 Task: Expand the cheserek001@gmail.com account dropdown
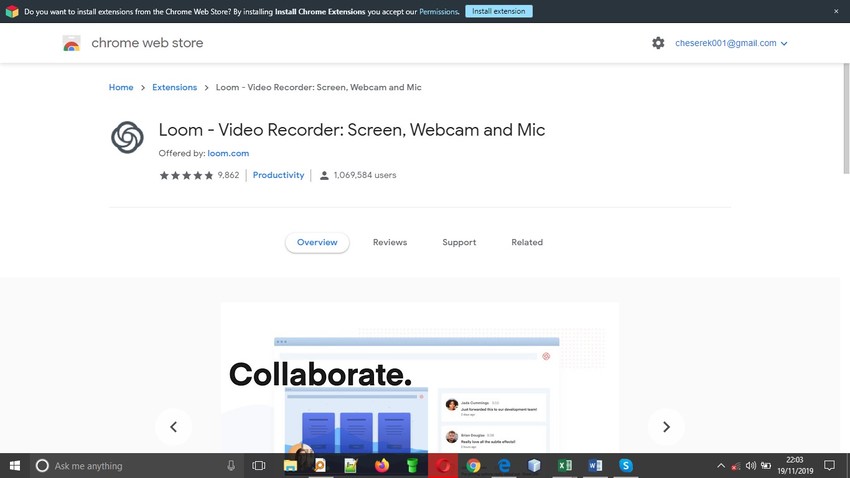[x=731, y=43]
